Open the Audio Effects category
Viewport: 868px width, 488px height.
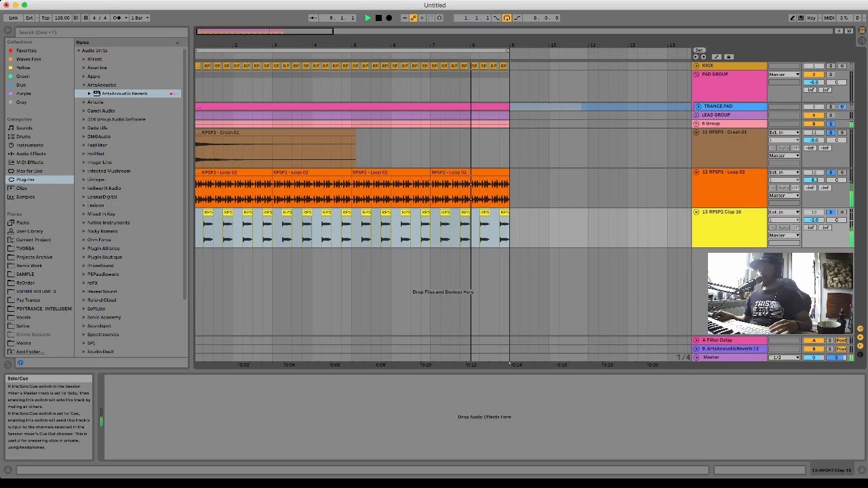(31, 154)
